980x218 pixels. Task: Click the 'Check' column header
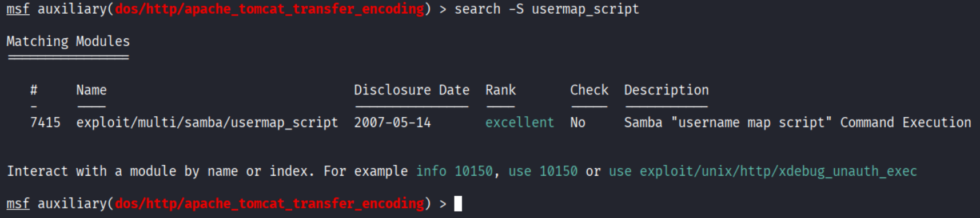(589, 90)
